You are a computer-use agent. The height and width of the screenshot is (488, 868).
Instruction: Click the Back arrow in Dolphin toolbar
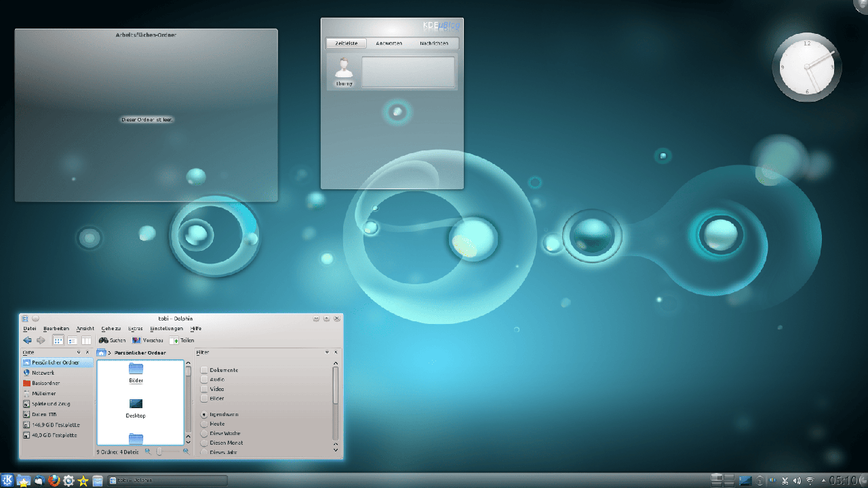click(27, 340)
